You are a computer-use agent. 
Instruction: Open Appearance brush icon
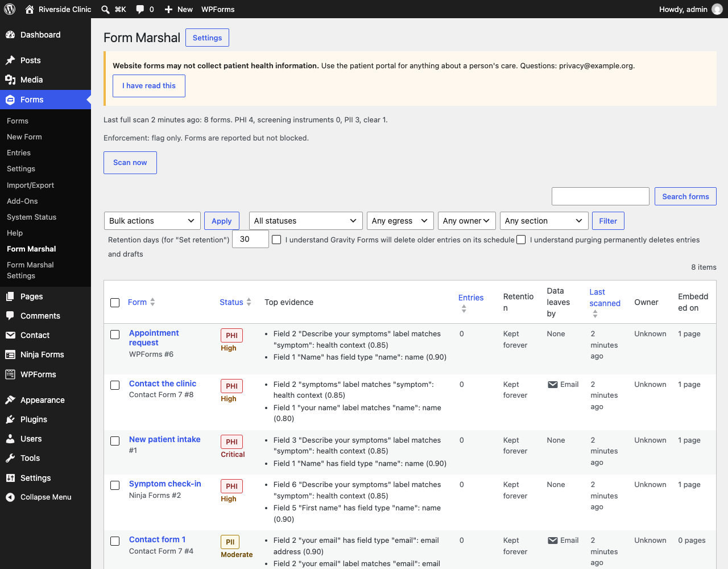[x=10, y=400]
